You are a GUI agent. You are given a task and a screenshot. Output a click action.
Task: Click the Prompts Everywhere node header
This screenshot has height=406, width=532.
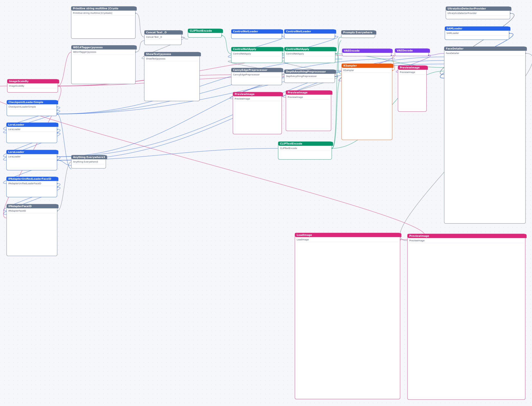tap(359, 32)
